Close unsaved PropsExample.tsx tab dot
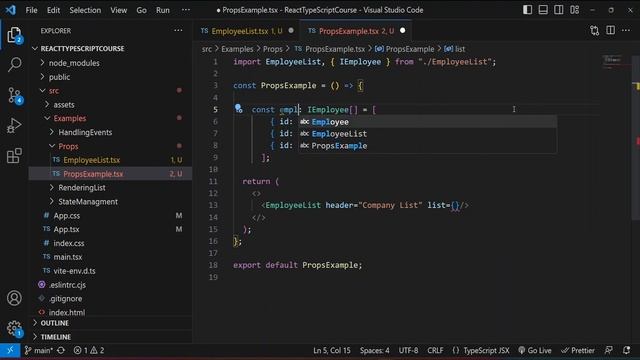The width and height of the screenshot is (640, 360). click(x=402, y=31)
